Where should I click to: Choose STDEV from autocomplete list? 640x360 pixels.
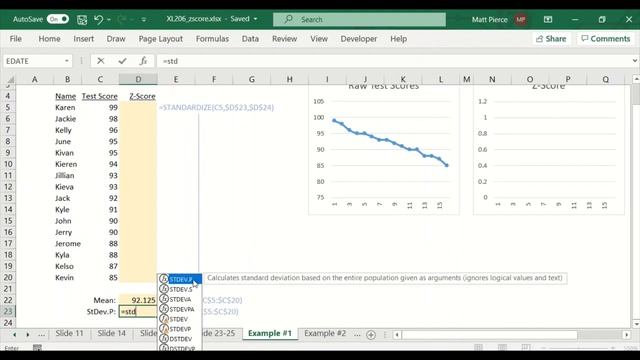point(180,319)
